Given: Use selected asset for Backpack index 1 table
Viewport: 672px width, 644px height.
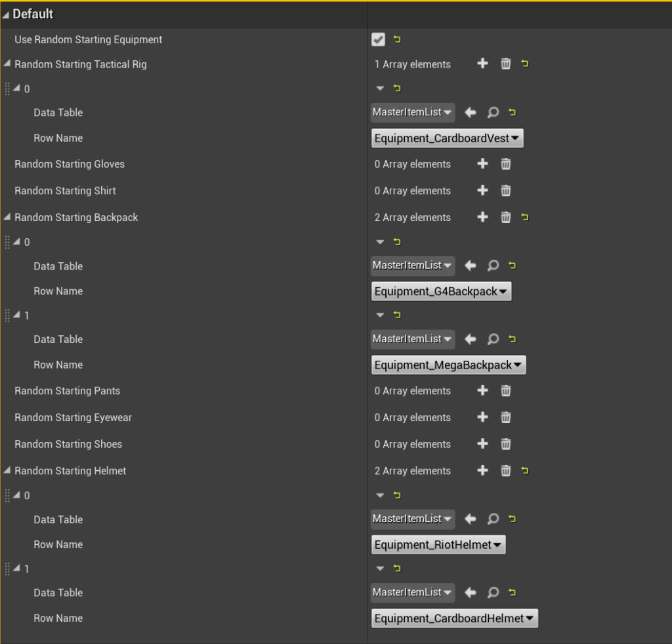Looking at the screenshot, I should (471, 339).
